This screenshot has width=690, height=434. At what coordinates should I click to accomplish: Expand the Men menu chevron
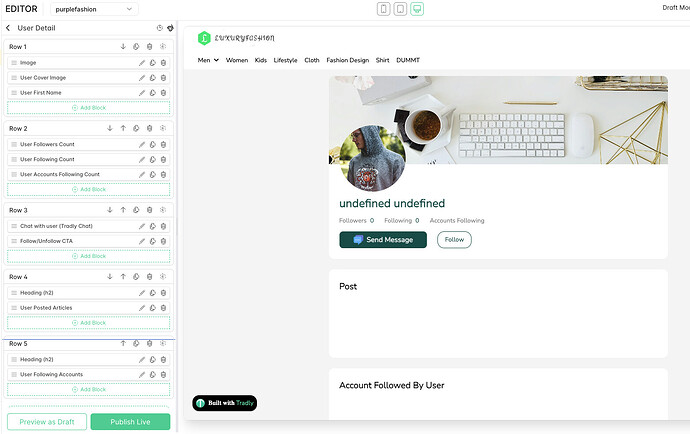tap(216, 60)
